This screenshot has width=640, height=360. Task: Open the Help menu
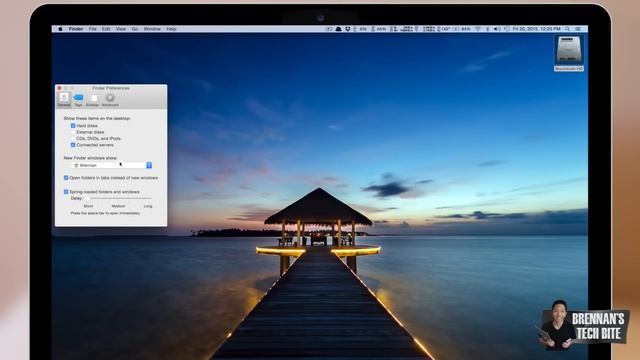click(x=171, y=29)
